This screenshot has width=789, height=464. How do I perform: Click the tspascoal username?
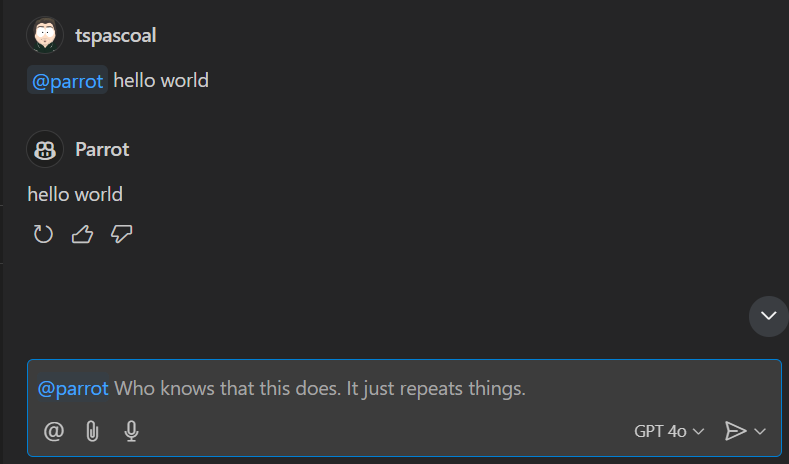tap(115, 36)
